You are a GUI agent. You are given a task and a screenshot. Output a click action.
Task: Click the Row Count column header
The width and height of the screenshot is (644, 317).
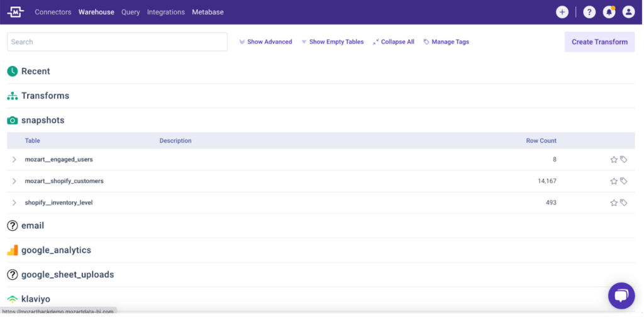(x=541, y=140)
